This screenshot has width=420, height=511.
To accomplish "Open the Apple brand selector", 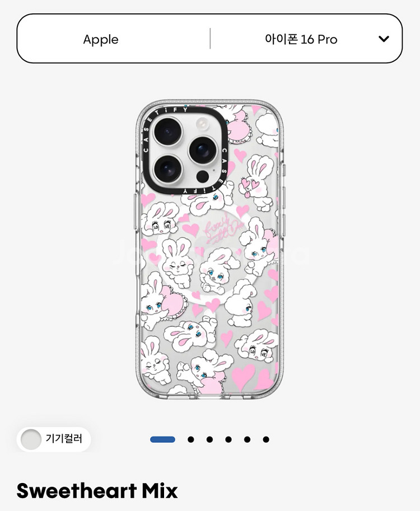I will (x=101, y=39).
